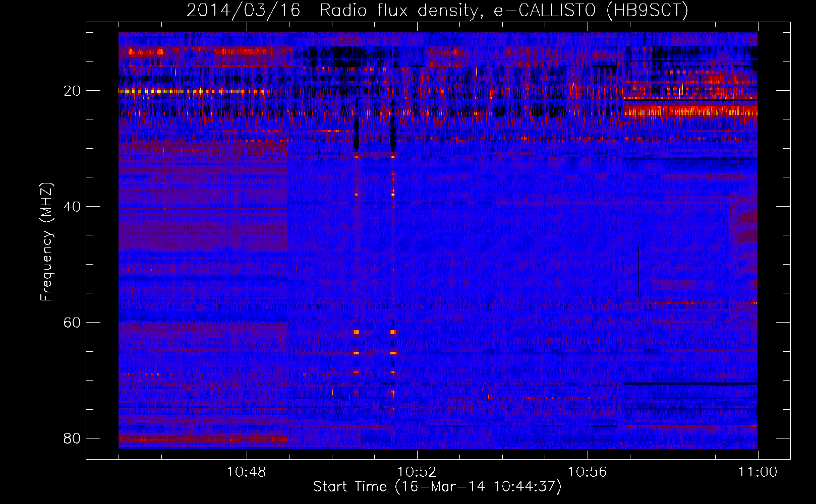
Task: Click the "Frequency (MHZ)" y-axis label
Action: pyautogui.click(x=46, y=242)
